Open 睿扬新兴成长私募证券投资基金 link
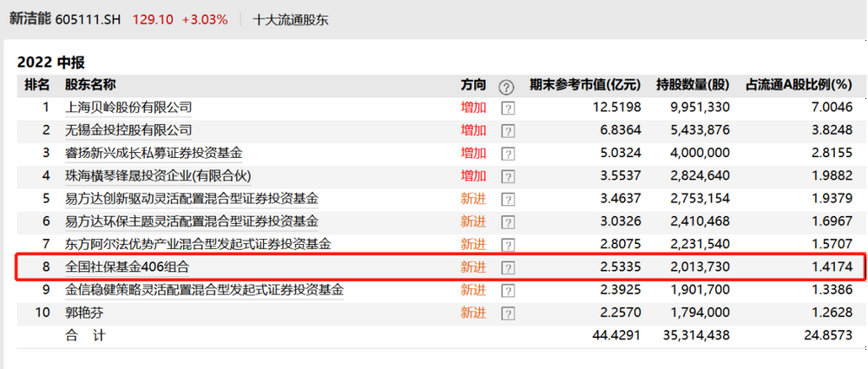The width and height of the screenshot is (868, 369). (x=154, y=153)
